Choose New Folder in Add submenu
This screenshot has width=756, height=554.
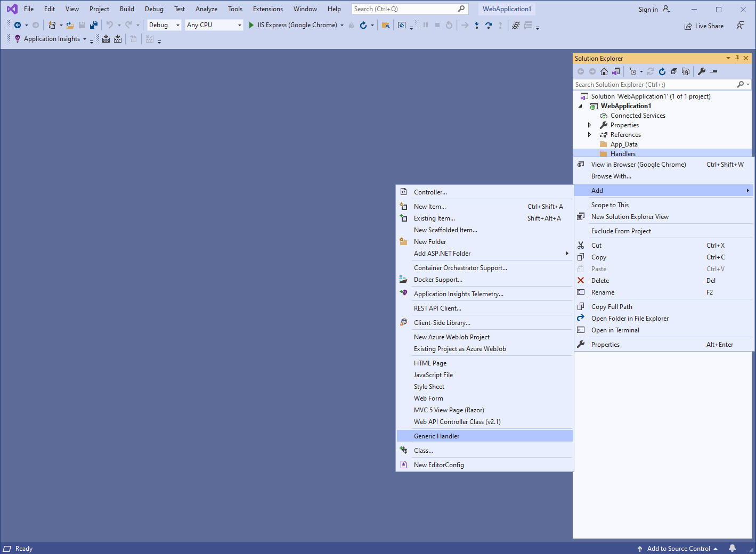click(x=430, y=242)
